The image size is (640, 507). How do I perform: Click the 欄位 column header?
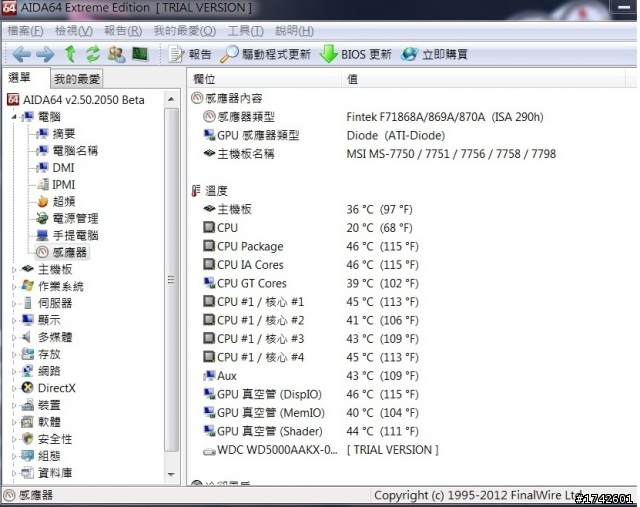(x=265, y=79)
